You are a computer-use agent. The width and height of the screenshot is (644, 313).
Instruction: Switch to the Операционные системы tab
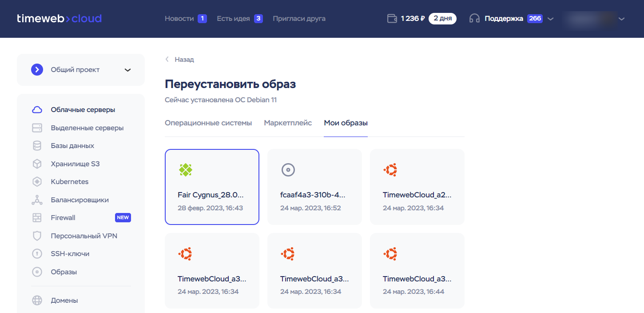[x=208, y=123]
